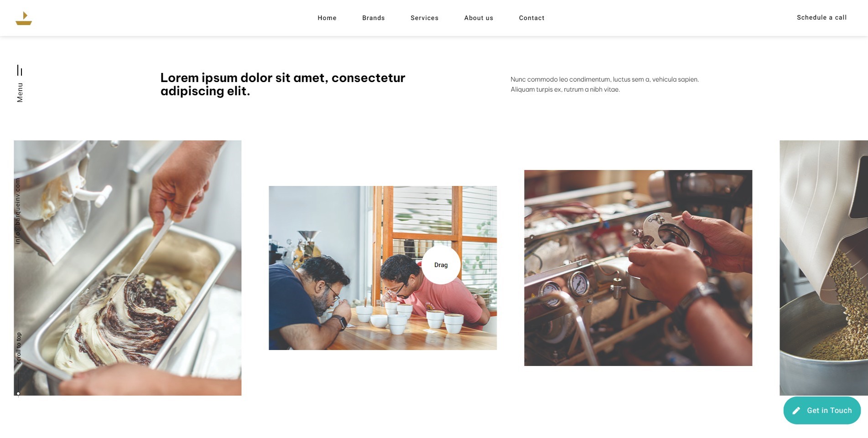Select the espresso machine repair photo

tap(638, 268)
